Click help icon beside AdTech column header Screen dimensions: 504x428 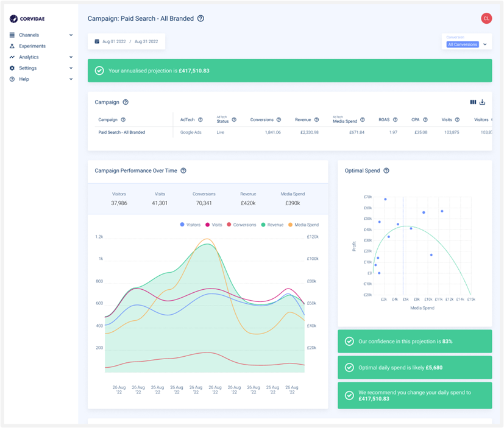(201, 120)
